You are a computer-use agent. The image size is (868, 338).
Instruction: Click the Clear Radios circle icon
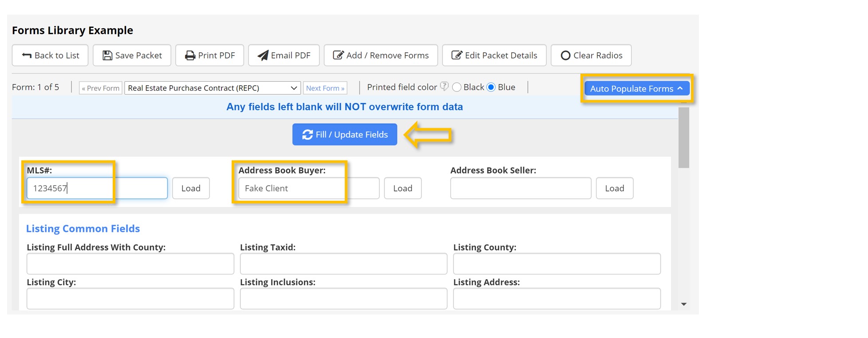(x=565, y=56)
